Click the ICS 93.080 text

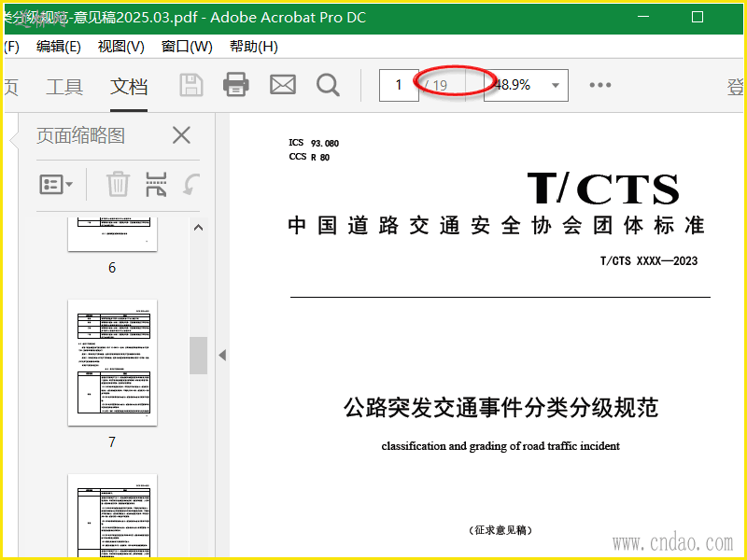[x=314, y=143]
